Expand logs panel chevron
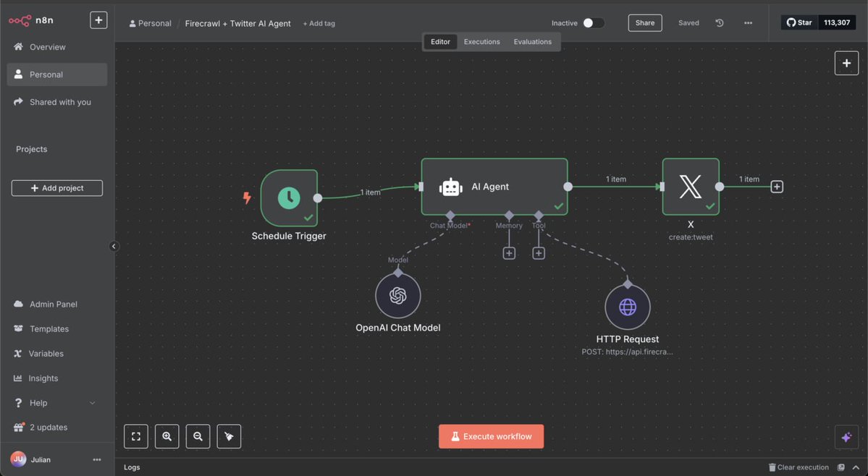This screenshot has width=868, height=476. click(856, 467)
